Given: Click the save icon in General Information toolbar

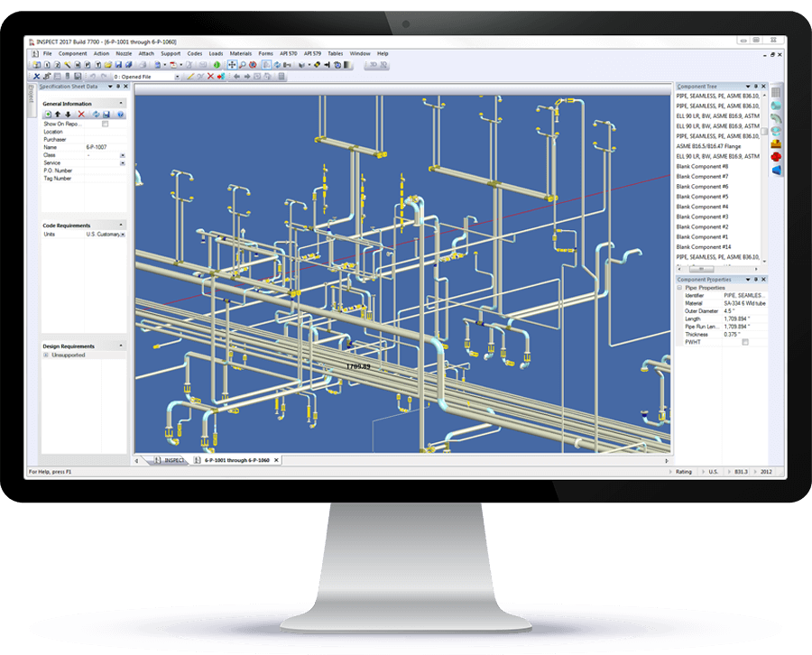Looking at the screenshot, I should pos(106,114).
